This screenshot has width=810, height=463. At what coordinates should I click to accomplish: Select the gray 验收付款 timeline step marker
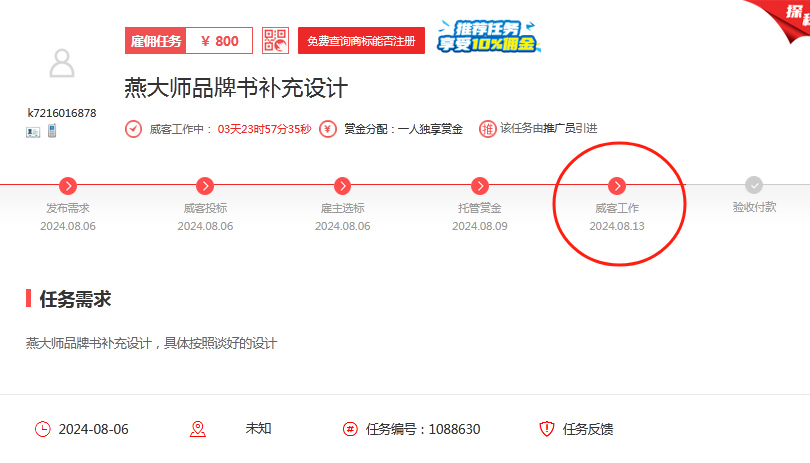[754, 185]
